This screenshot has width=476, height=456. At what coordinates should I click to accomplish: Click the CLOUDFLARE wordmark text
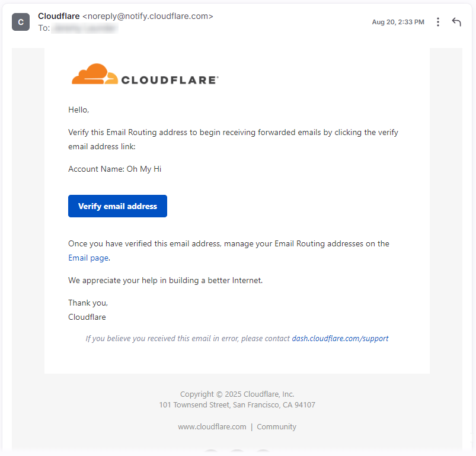pyautogui.click(x=170, y=80)
